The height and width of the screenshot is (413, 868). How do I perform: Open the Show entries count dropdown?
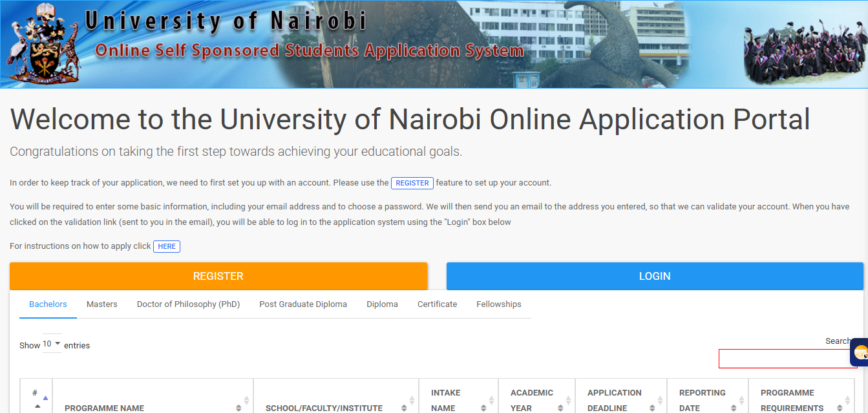point(52,344)
